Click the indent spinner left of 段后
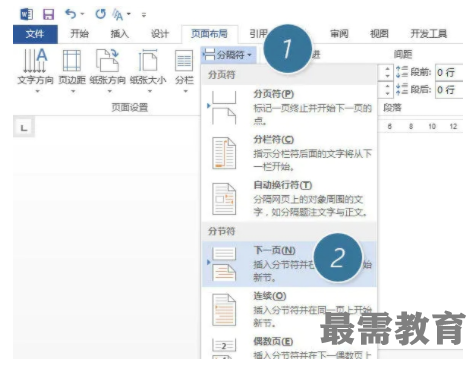Image resolution: width=472 pixels, height=368 pixels. point(387,90)
